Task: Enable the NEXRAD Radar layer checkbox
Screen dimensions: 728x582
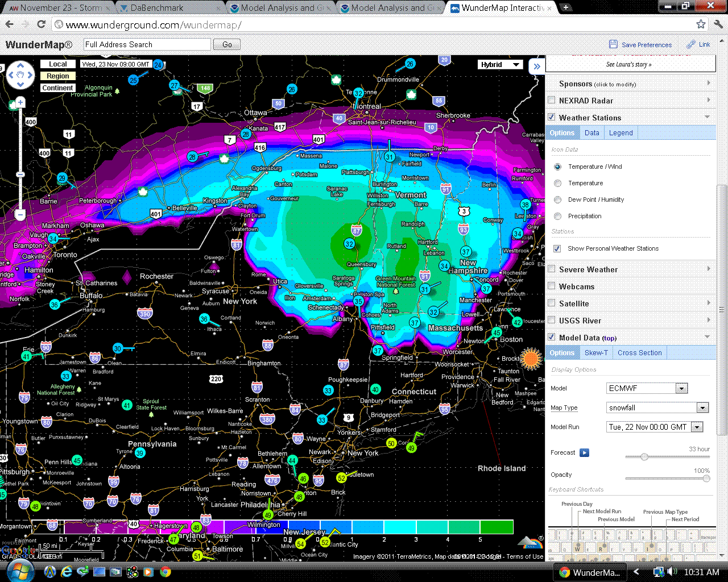Action: point(551,100)
